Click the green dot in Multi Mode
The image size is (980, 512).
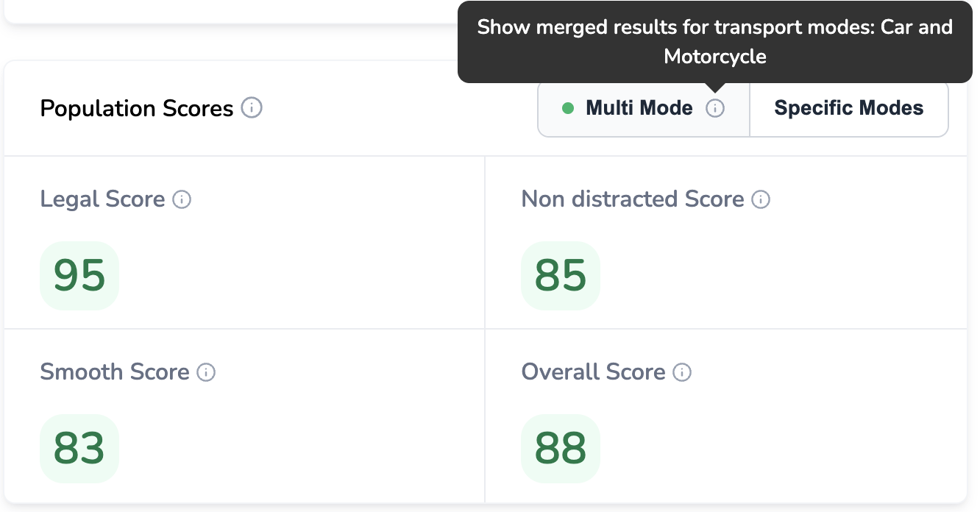point(568,108)
